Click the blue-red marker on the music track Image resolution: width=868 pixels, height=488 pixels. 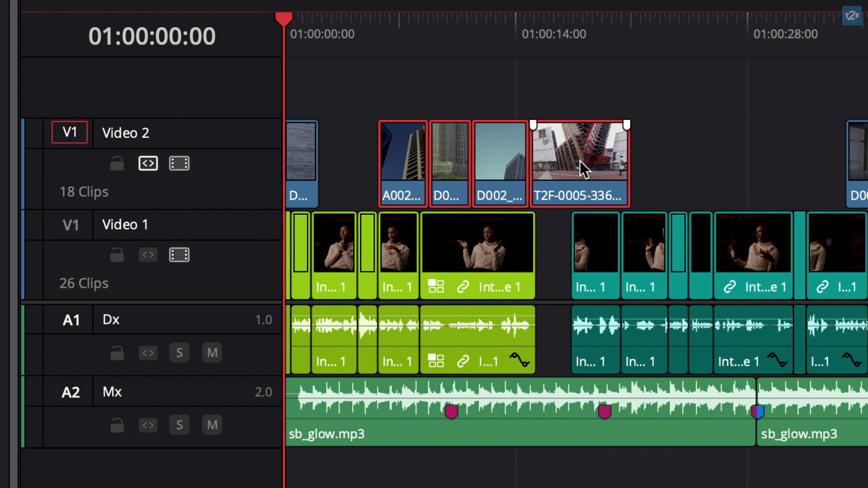[758, 412]
